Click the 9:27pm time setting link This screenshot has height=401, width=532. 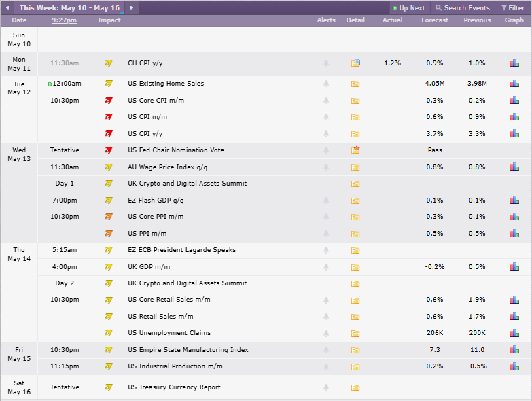64,20
